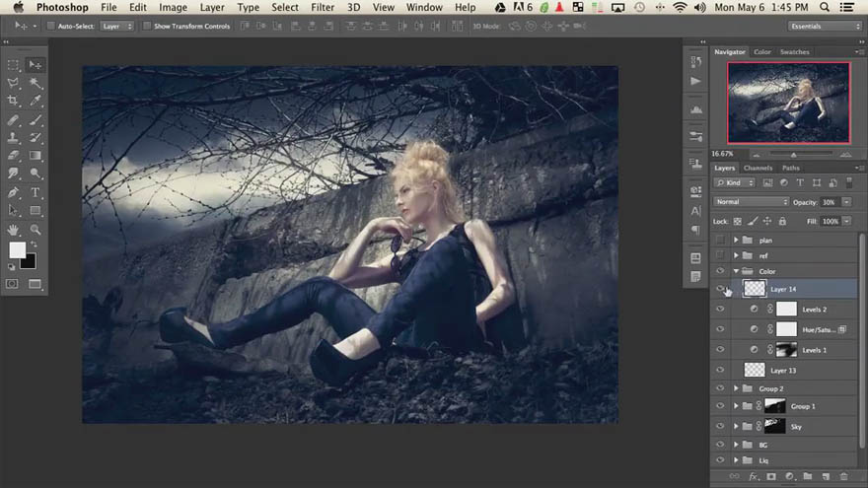This screenshot has width=868, height=488.
Task: Select the Eraser tool
Action: pos(13,156)
